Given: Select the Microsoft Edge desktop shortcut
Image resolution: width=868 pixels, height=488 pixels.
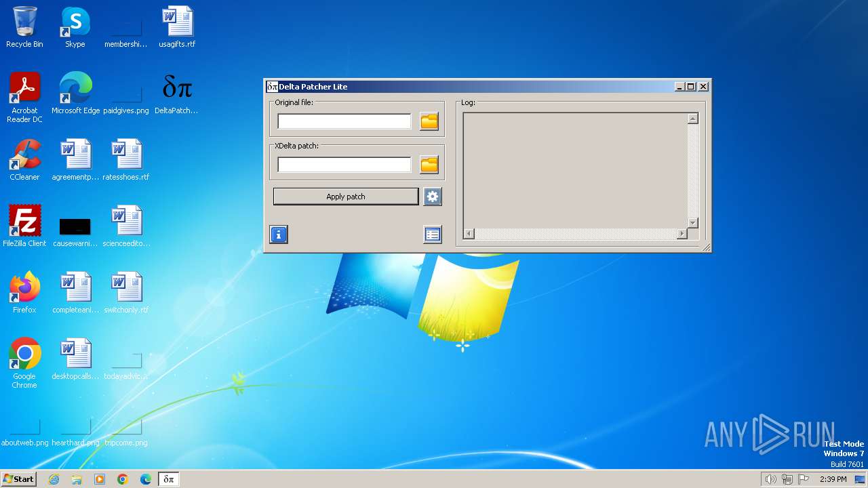Looking at the screenshot, I should (x=75, y=94).
